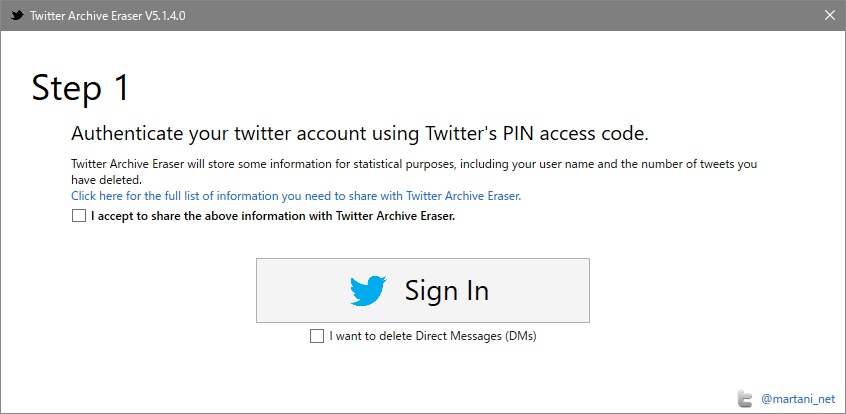Tick the accept to share information checkbox
Viewport: 846px width, 414px height.
pyautogui.click(x=79, y=216)
